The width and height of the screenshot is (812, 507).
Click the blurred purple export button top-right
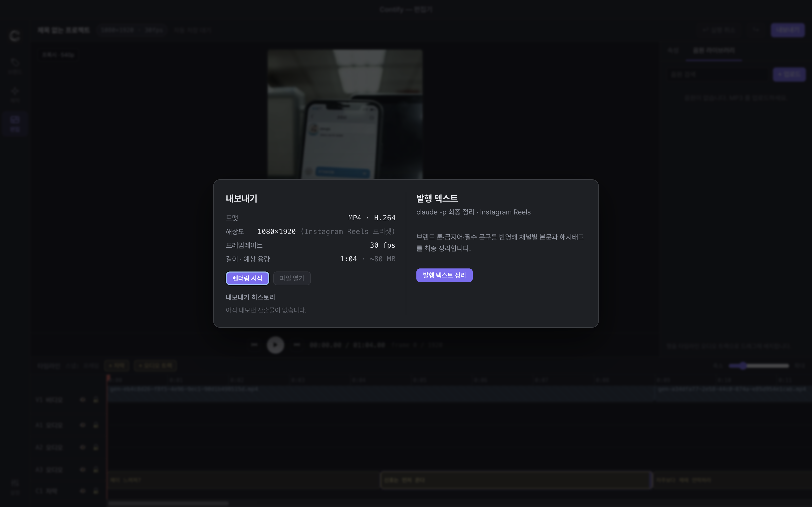(x=787, y=30)
